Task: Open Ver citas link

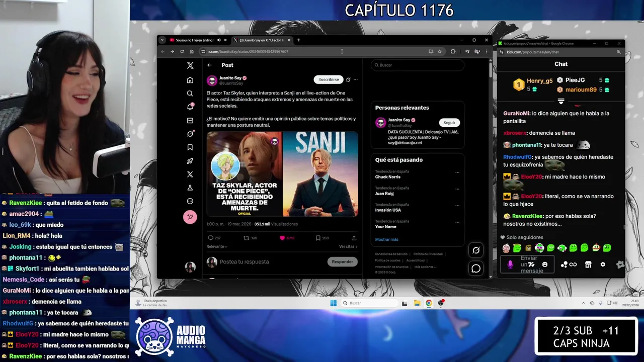Action: click(348, 246)
